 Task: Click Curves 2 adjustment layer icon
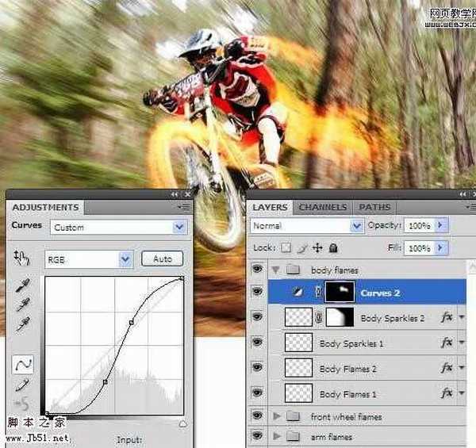click(297, 292)
